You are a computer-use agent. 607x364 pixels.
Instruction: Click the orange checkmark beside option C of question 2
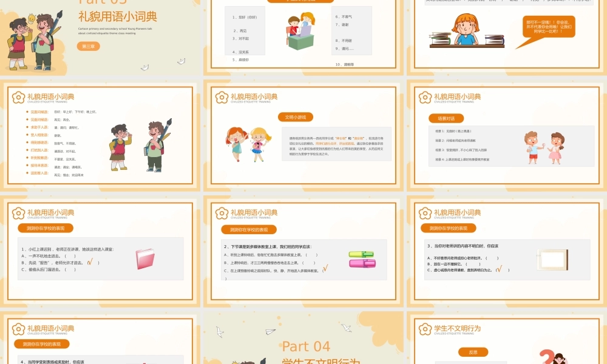click(x=325, y=268)
